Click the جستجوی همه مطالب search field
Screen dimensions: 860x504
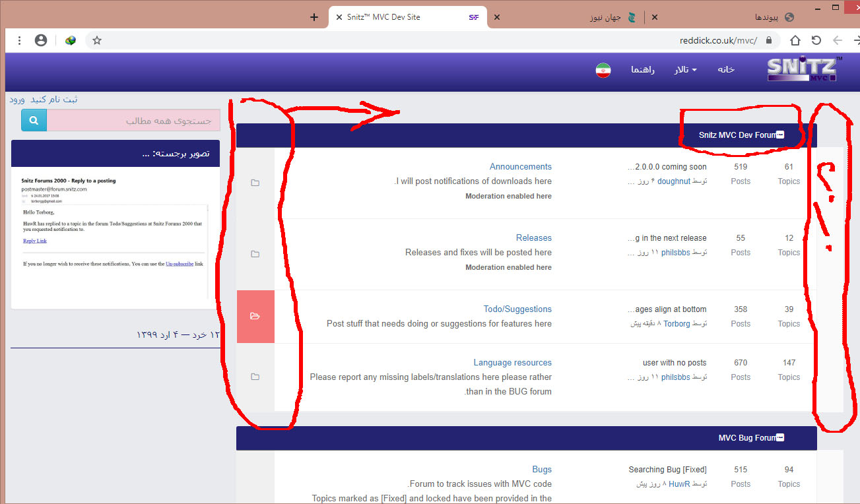click(133, 121)
